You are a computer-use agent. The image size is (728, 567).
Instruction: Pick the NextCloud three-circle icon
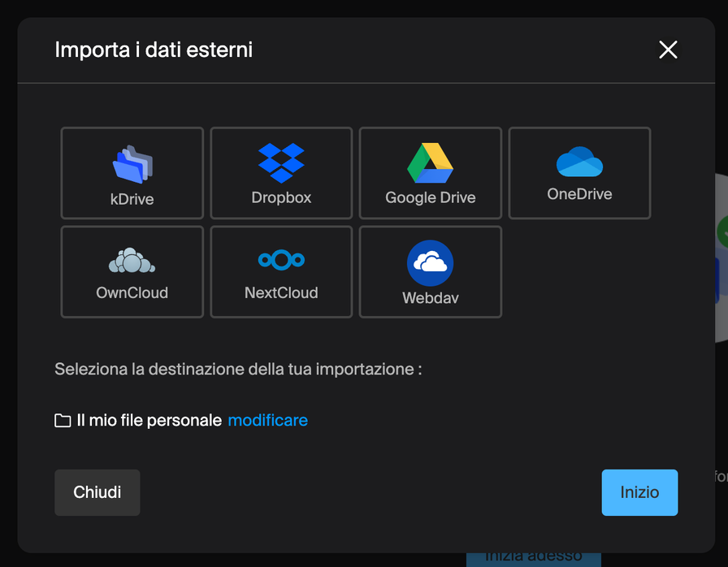pyautogui.click(x=281, y=260)
